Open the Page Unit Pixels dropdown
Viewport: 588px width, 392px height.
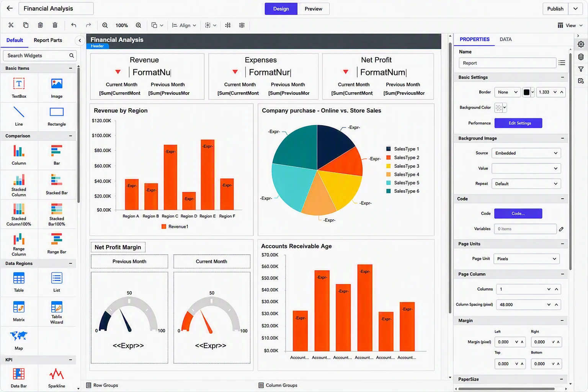(x=526, y=259)
